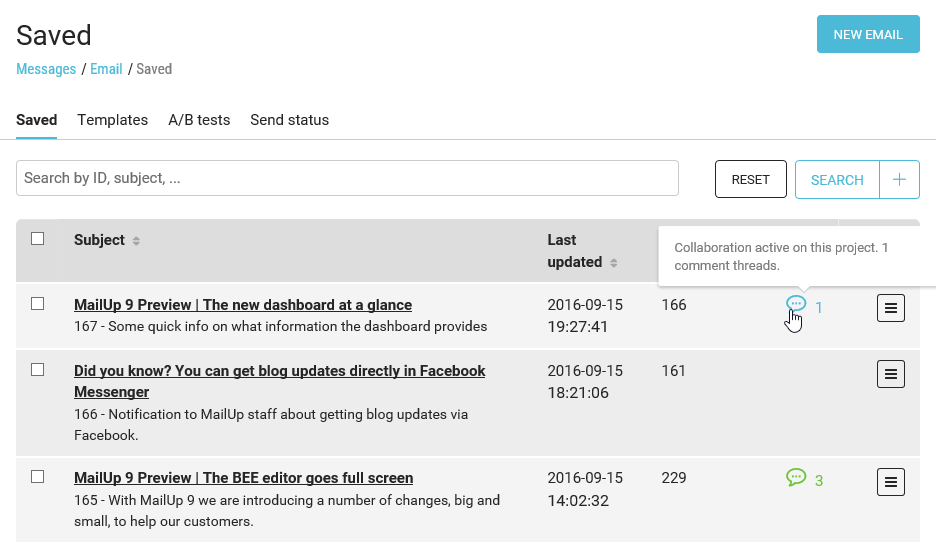Go to the Send status tab
936x543 pixels.
(289, 120)
